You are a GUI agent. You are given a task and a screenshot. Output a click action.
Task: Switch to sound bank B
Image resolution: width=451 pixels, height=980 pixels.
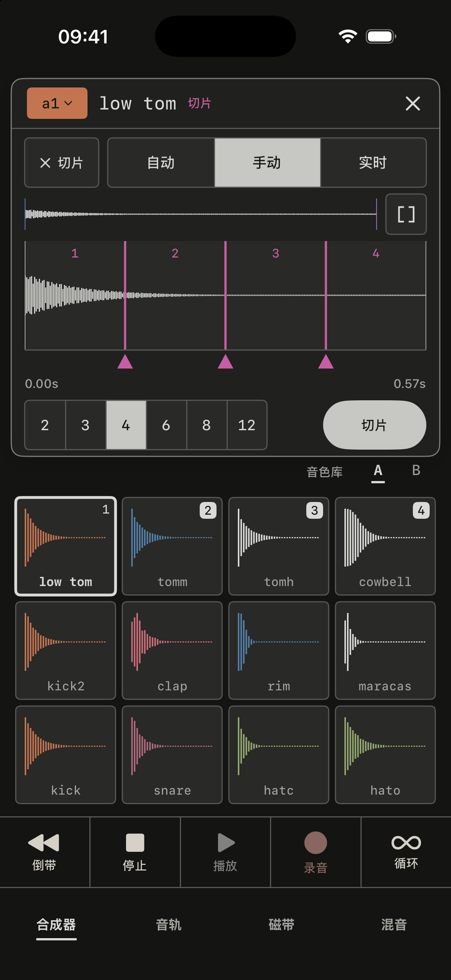coord(416,471)
